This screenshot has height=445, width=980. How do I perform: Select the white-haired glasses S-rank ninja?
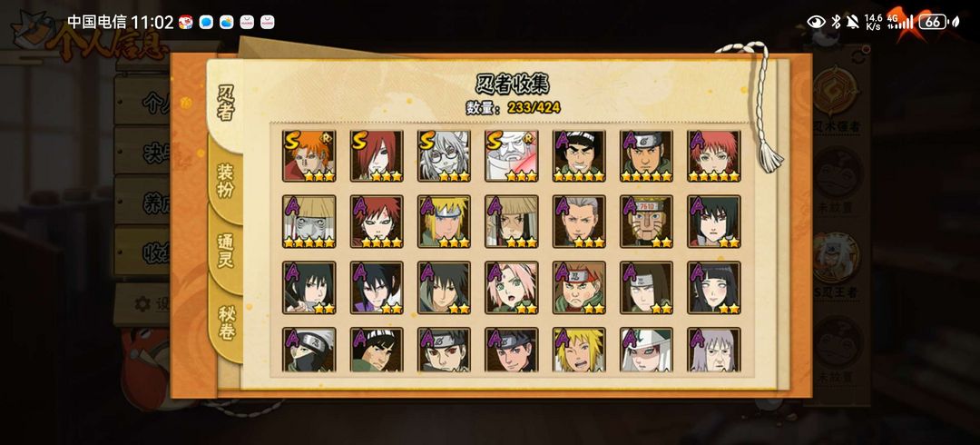click(444, 156)
